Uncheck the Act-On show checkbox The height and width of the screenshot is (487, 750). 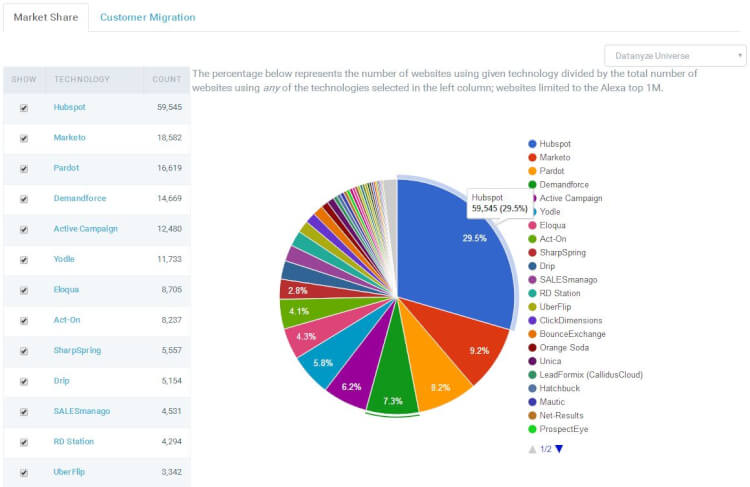tap(24, 321)
